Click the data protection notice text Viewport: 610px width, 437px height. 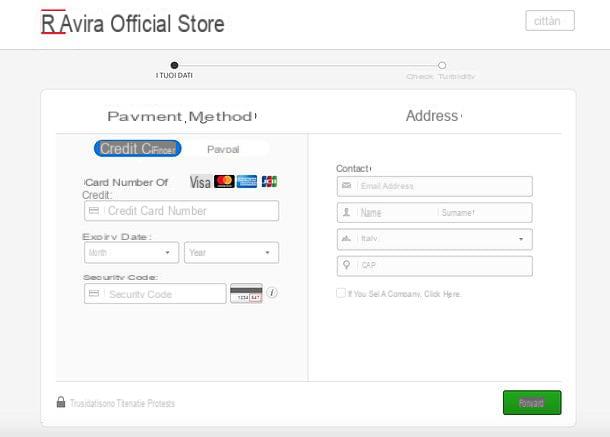tap(122, 403)
